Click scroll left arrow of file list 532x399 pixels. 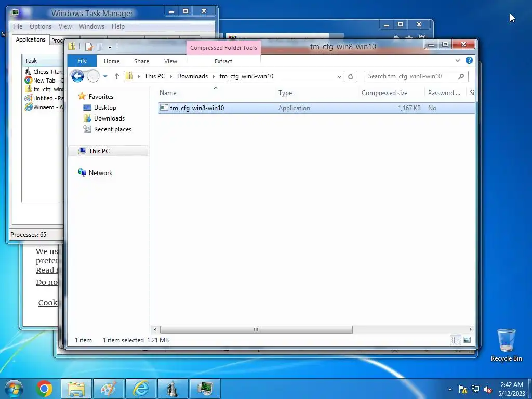(x=155, y=329)
